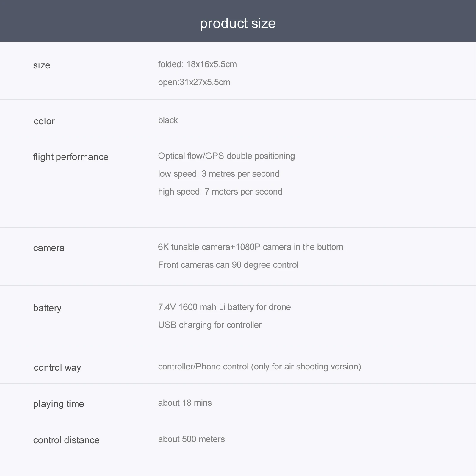Click the low speed 3 metres line

pyautogui.click(x=219, y=174)
